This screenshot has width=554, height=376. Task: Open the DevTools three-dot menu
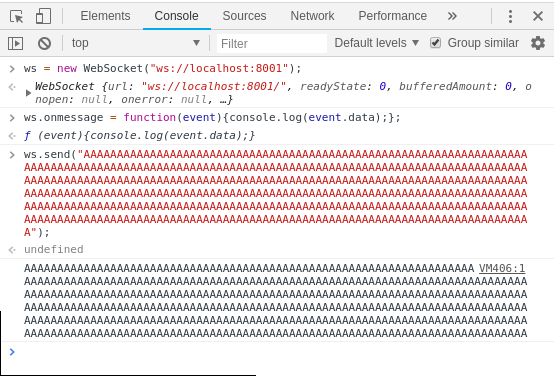coord(510,16)
